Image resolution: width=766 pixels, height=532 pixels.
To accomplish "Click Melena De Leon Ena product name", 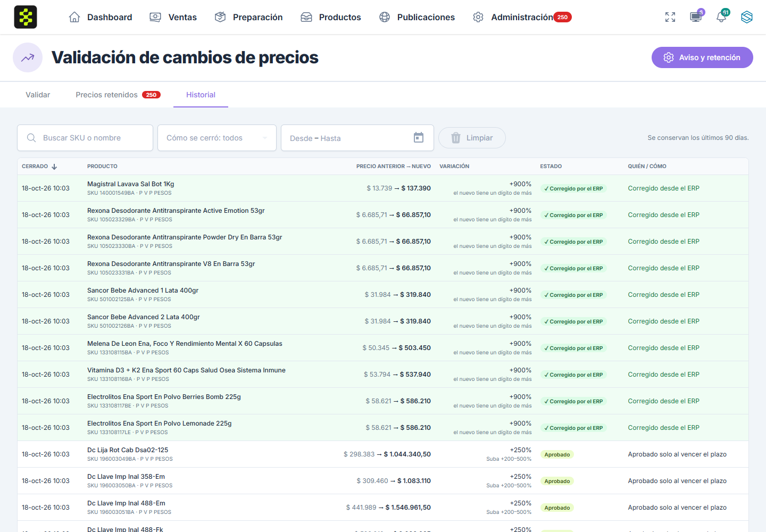I will [x=185, y=344].
